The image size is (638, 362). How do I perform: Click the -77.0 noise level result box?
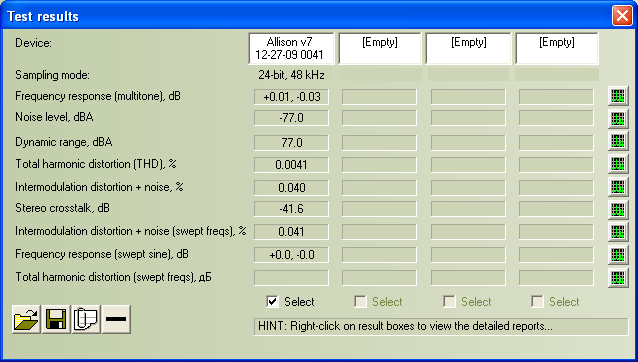pyautogui.click(x=291, y=118)
